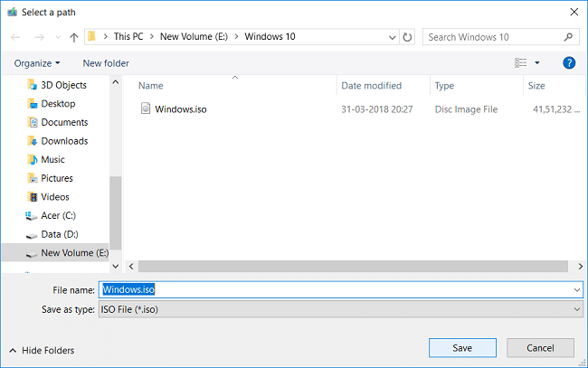Click the 41,51,232 size cell

[x=556, y=109]
